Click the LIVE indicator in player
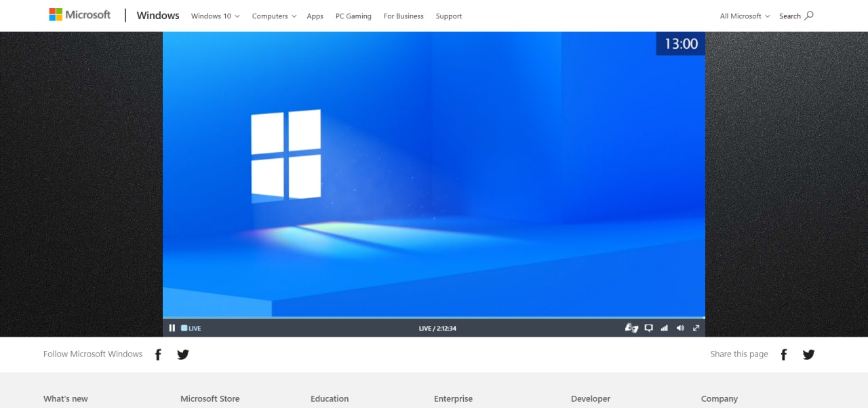Viewport: 868px width, 408px height. [191, 329]
